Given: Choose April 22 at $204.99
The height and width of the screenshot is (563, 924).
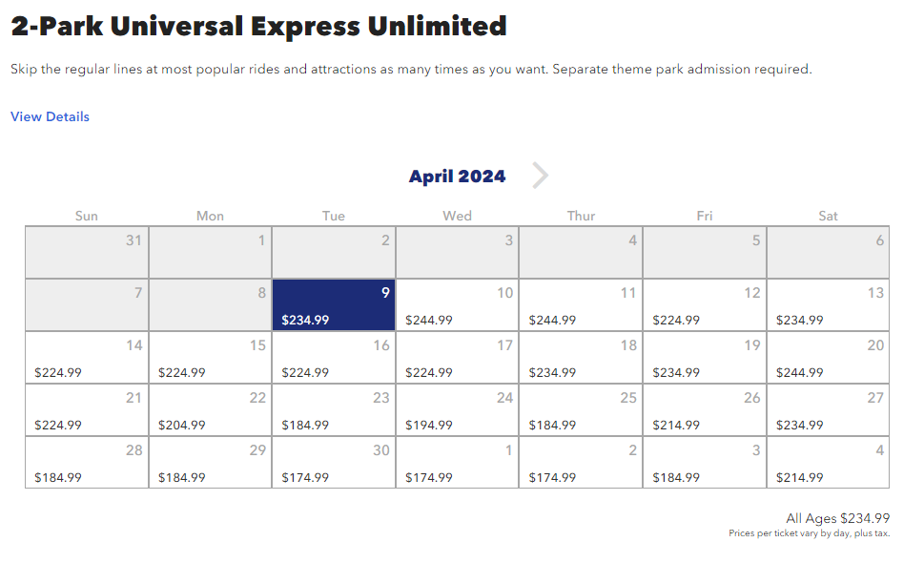Looking at the screenshot, I should (210, 410).
